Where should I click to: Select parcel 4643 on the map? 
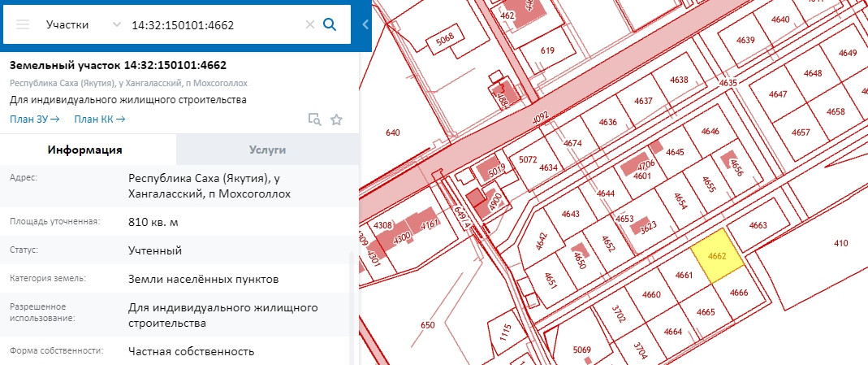(x=570, y=215)
